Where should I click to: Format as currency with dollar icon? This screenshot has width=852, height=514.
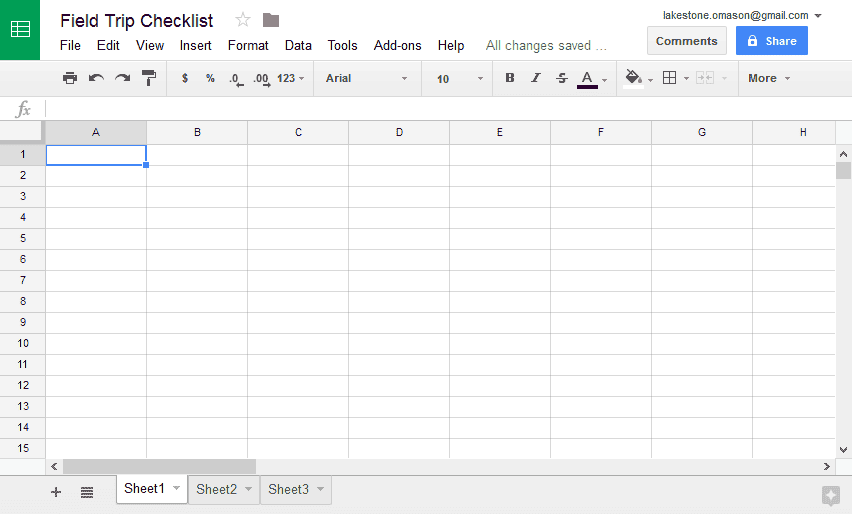click(x=185, y=78)
